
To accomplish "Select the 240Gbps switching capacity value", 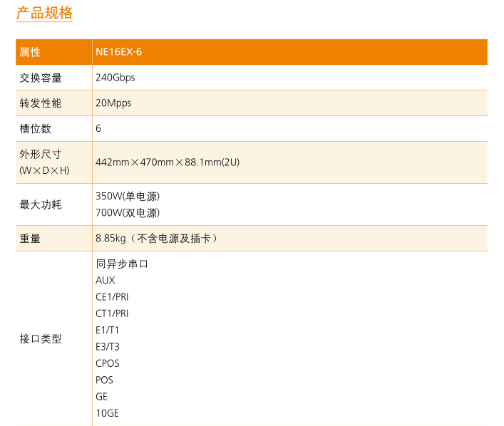I will (x=115, y=78).
